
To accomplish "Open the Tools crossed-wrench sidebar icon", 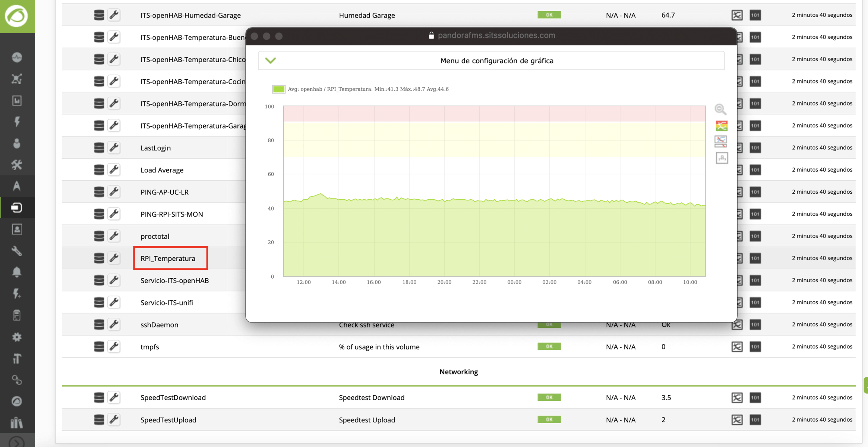I will tap(17, 165).
